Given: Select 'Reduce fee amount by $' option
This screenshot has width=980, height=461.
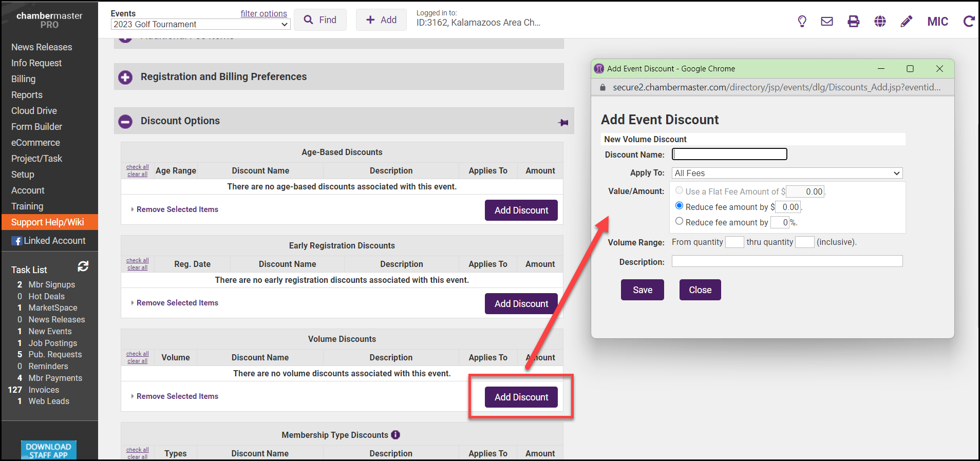Looking at the screenshot, I should [x=679, y=206].
